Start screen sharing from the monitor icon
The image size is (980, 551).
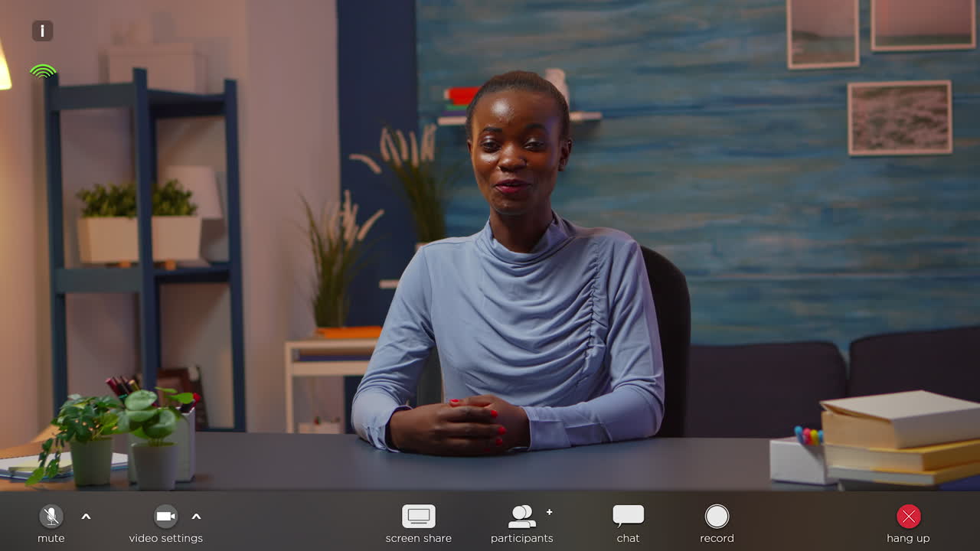pos(418,516)
